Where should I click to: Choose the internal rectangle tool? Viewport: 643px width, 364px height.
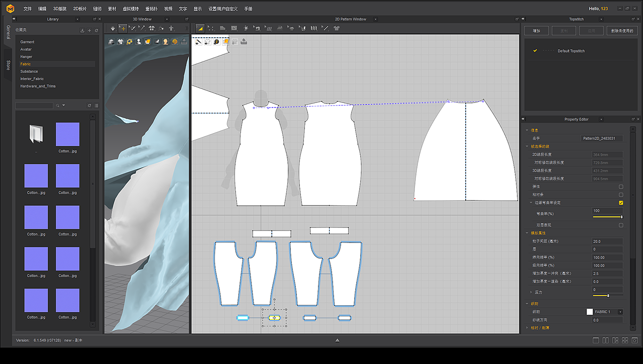pos(234,29)
